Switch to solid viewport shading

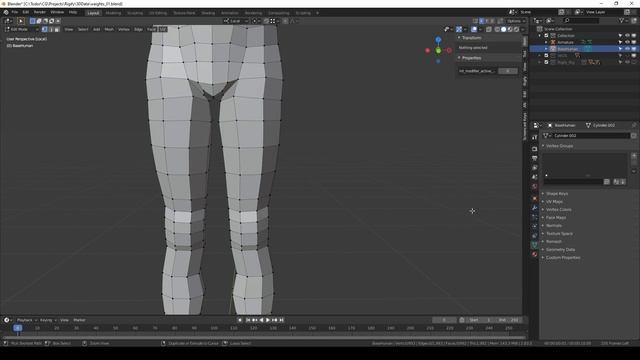[503, 29]
